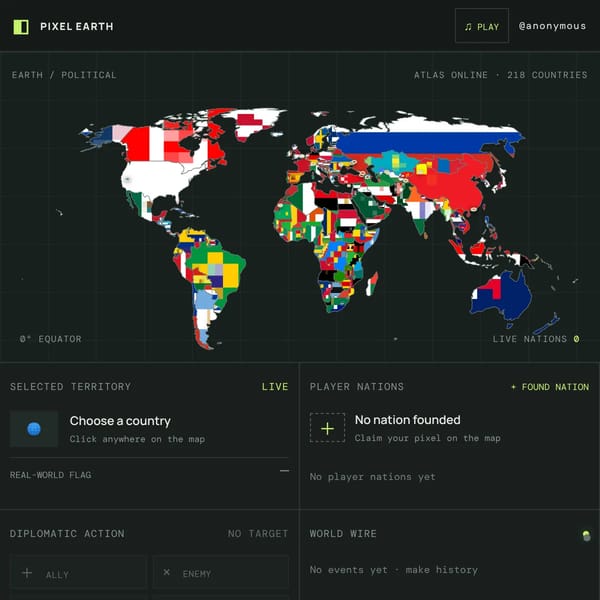
Task: Click the 'EARTH / POLITICAL' label
Action: (64, 75)
